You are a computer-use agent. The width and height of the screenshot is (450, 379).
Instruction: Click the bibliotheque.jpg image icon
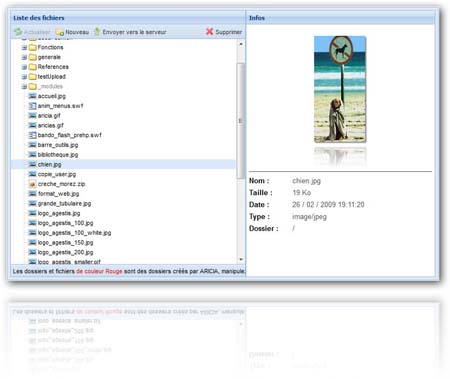[x=32, y=155]
